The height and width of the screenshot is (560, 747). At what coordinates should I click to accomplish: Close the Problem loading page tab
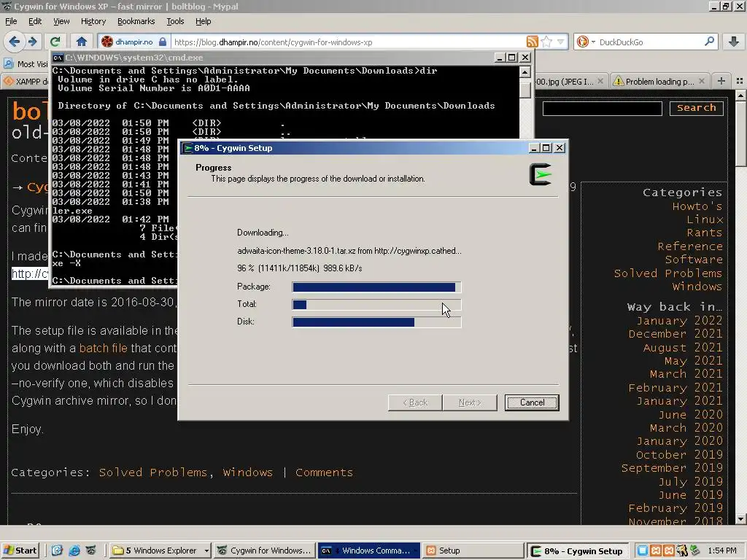pyautogui.click(x=701, y=81)
